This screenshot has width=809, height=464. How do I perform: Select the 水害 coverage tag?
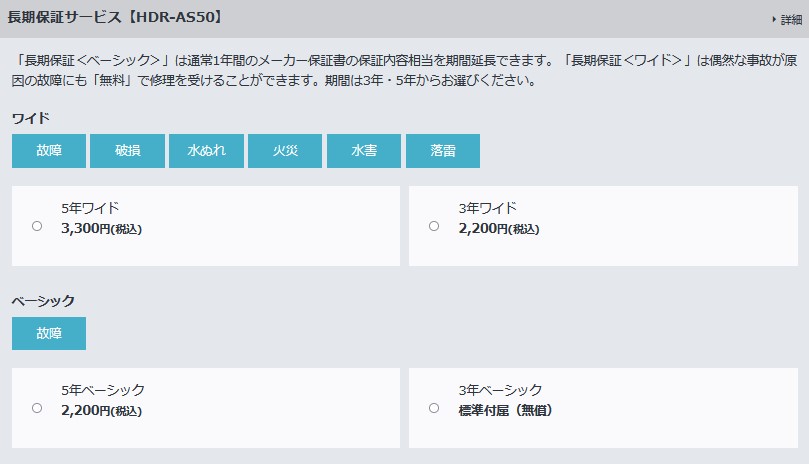tap(364, 151)
